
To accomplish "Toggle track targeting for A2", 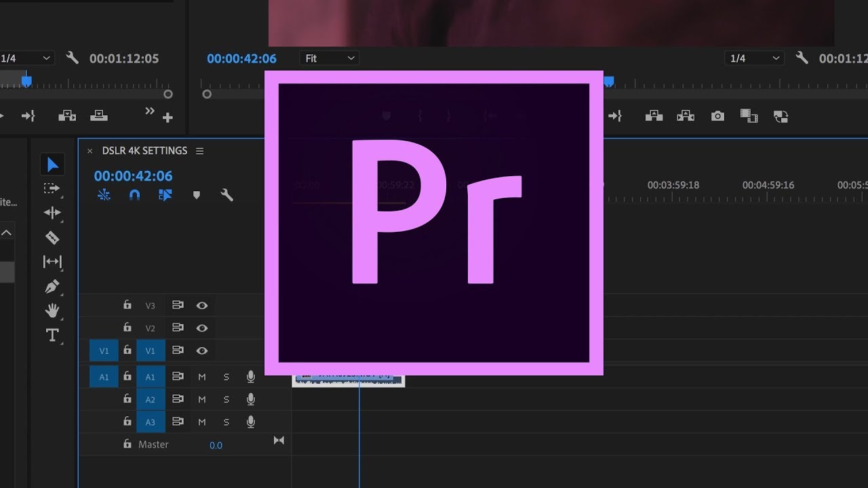I will click(151, 400).
